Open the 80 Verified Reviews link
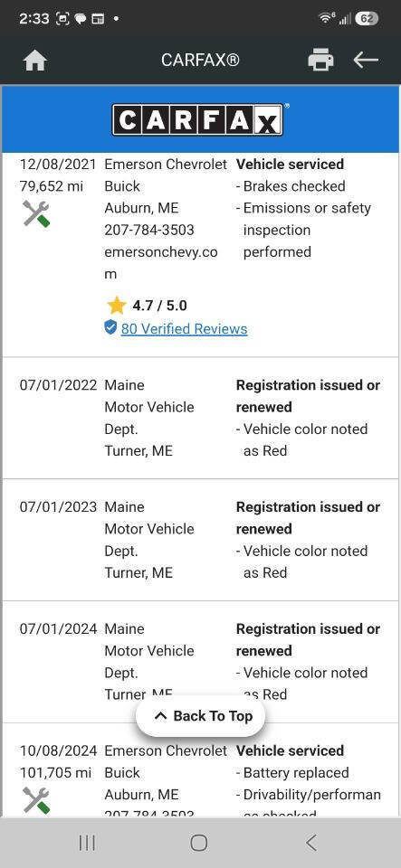The height and width of the screenshot is (868, 401). 184,329
